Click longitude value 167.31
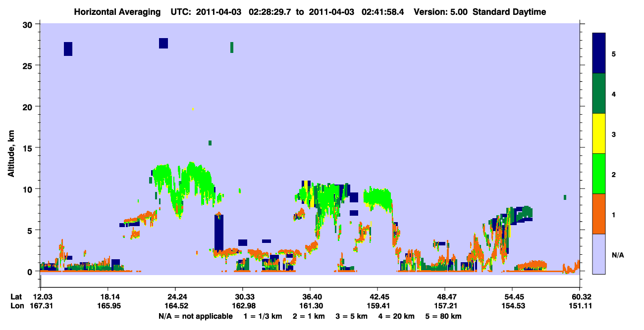The image size is (644, 330). [41, 306]
